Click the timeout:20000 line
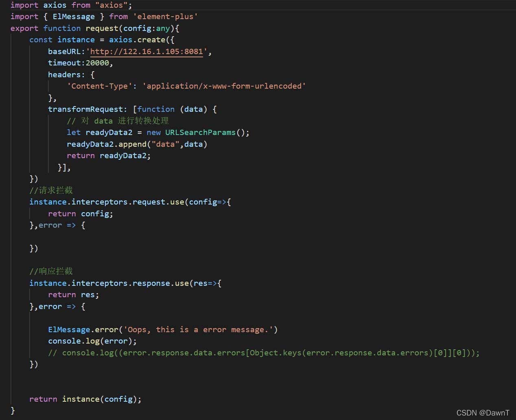This screenshot has width=516, height=420. (x=79, y=63)
